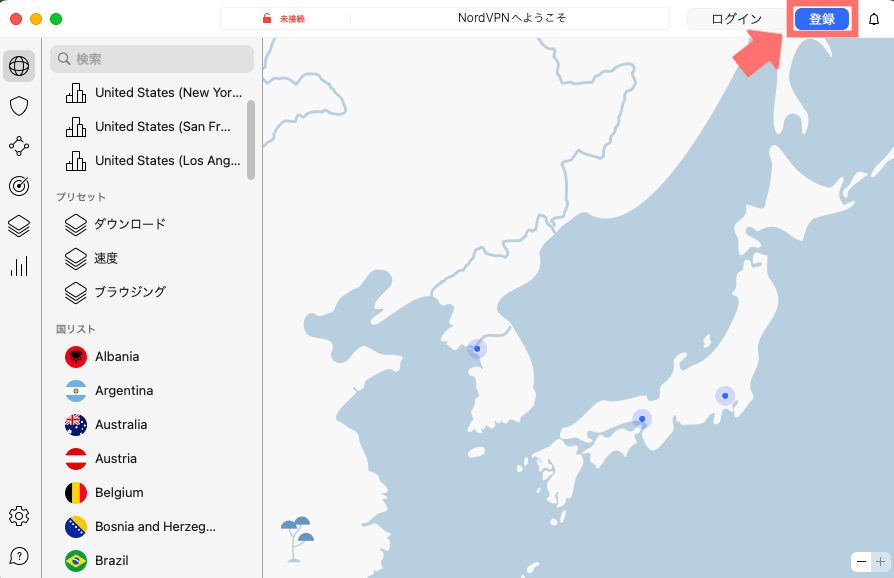Choose the ブラウジング preset label
Image resolution: width=894 pixels, height=578 pixels.
click(x=130, y=292)
